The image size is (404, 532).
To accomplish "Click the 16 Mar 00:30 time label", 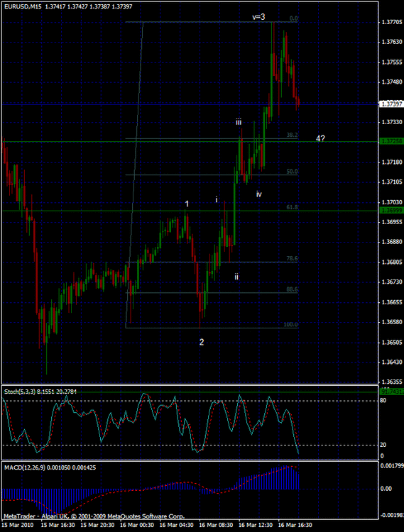I will [137, 525].
